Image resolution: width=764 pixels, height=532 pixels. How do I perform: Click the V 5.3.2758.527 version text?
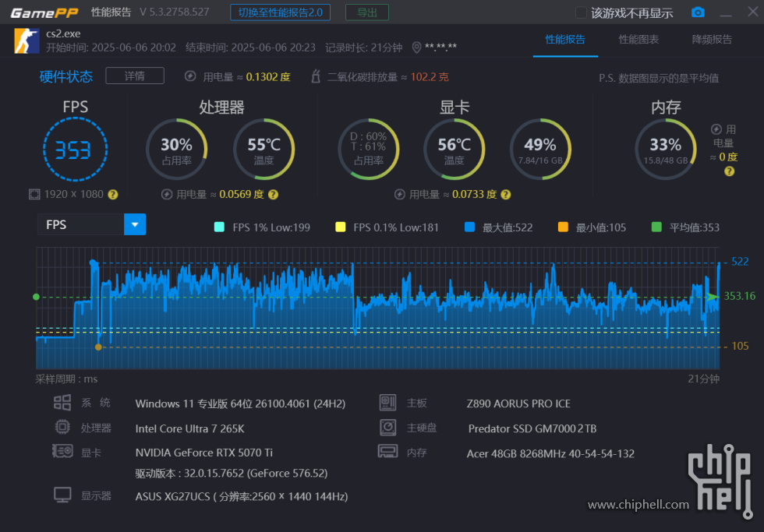point(175,12)
